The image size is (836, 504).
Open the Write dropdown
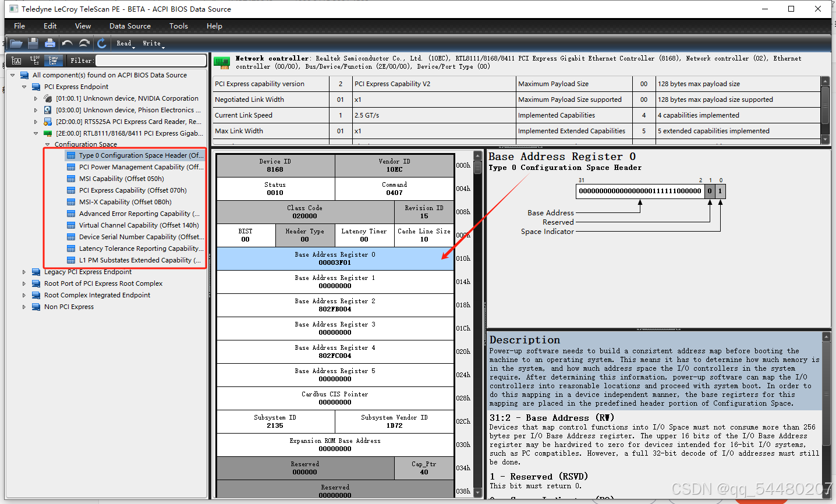(x=153, y=44)
